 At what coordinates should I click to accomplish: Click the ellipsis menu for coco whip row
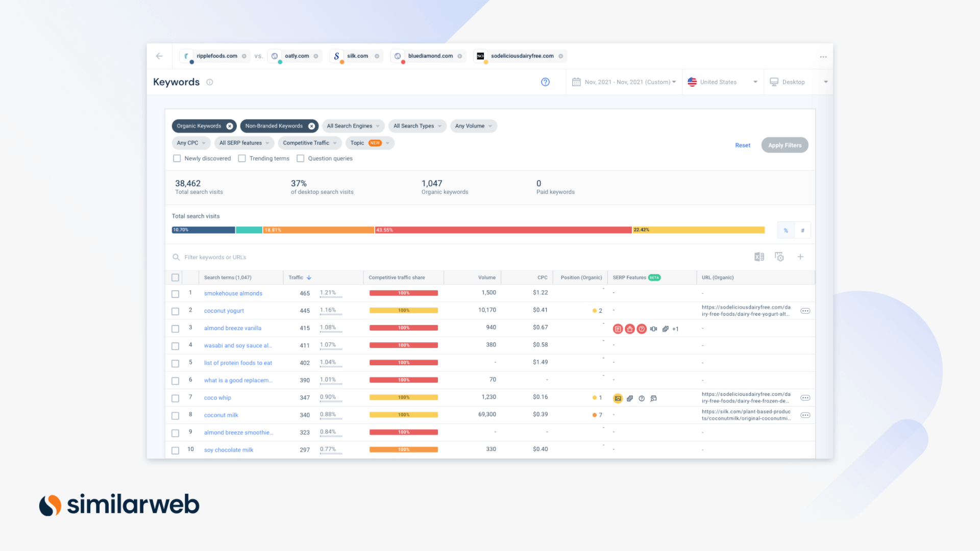[804, 396]
